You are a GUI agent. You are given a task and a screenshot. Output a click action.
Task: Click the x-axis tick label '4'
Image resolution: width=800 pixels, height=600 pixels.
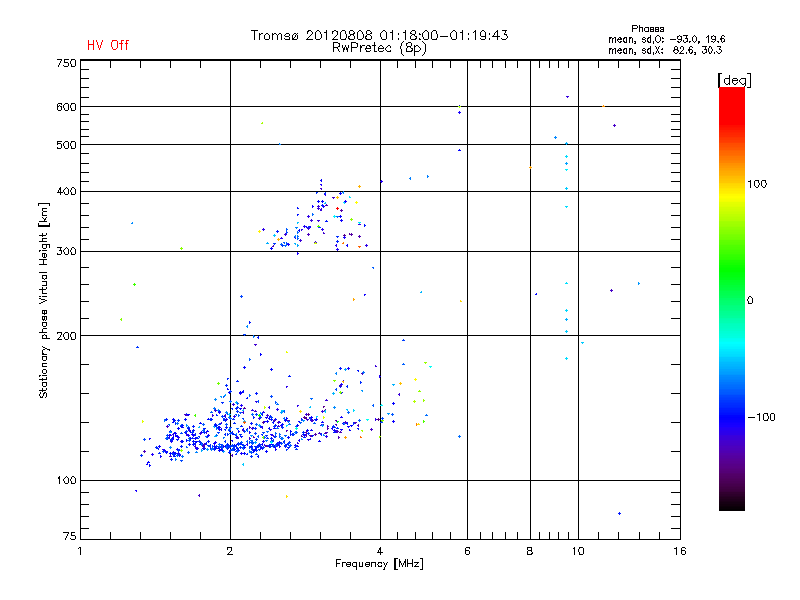click(x=380, y=551)
